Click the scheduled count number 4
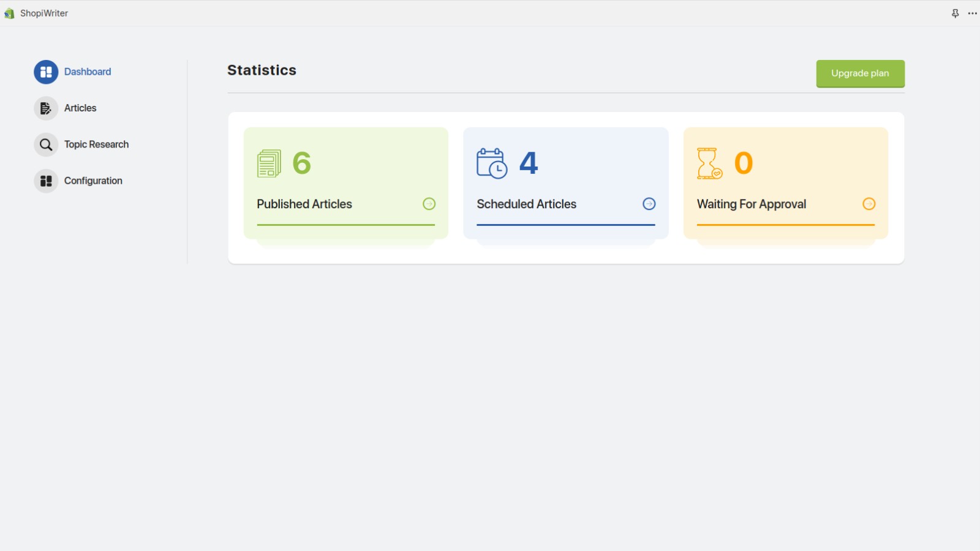Screen dimensions: 980x551 coord(529,163)
